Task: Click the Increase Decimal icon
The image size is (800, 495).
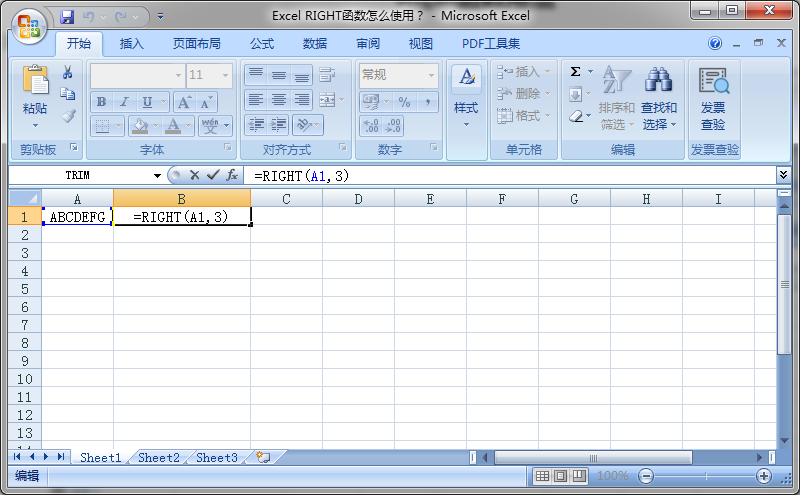Action: 371,126
